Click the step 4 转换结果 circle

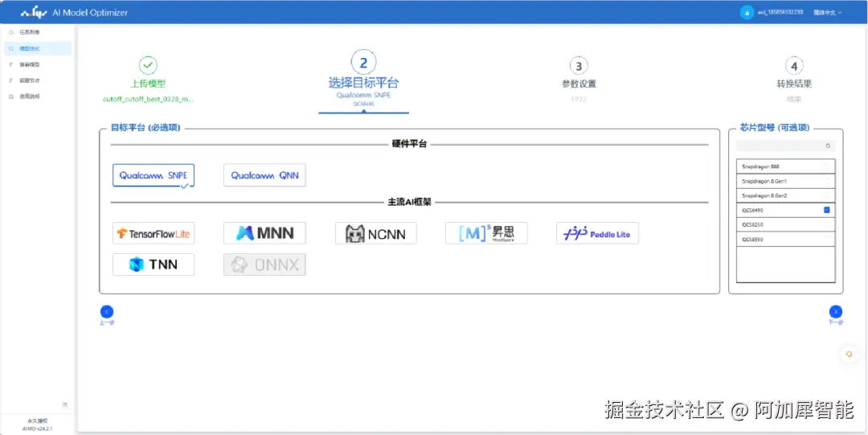794,66
